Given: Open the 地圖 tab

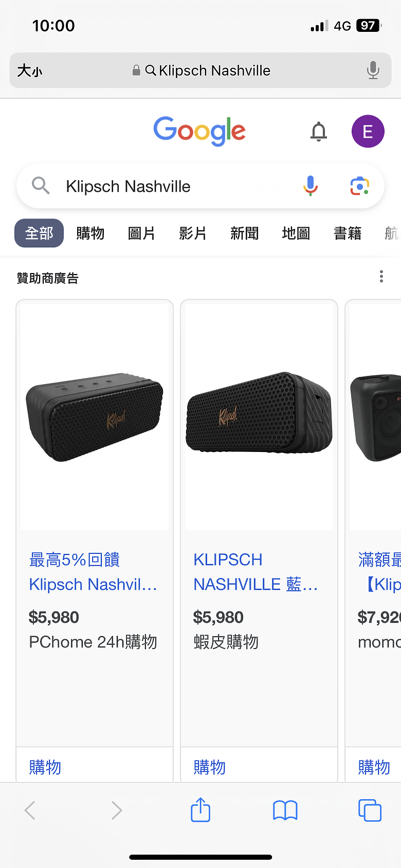Looking at the screenshot, I should pos(296,233).
